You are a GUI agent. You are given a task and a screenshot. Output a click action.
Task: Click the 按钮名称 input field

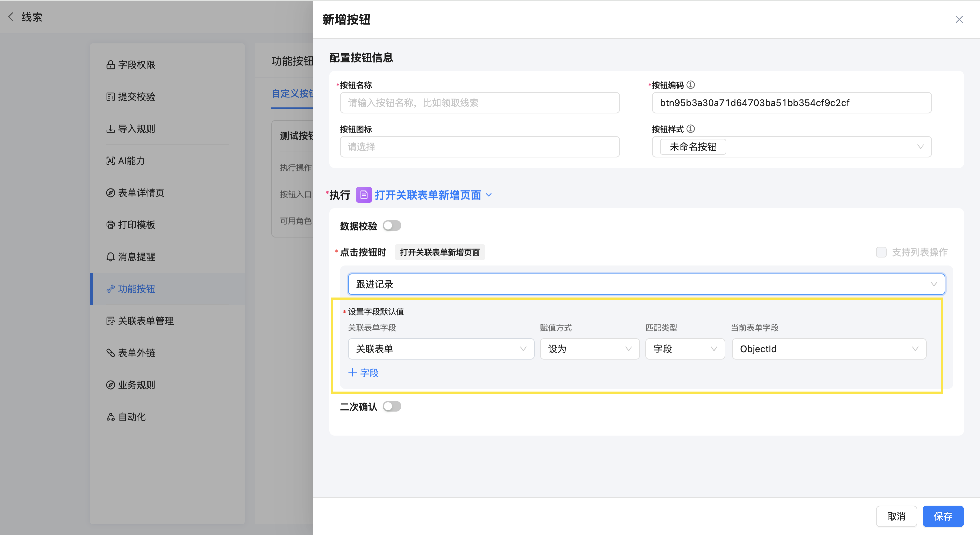(480, 103)
